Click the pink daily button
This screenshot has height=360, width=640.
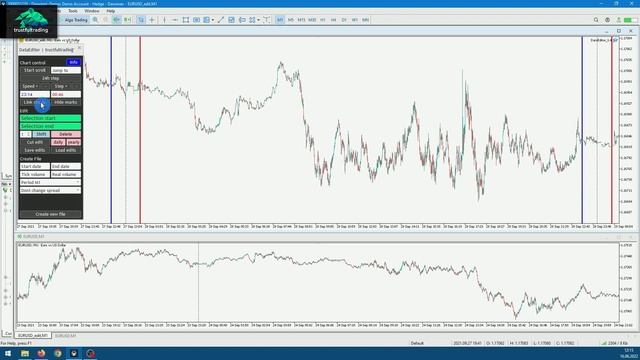(58, 142)
